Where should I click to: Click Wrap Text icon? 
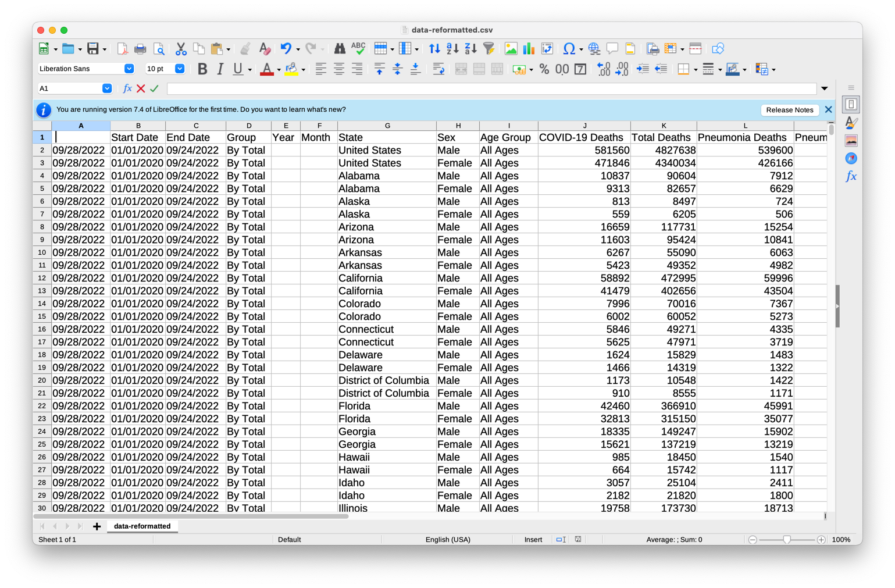pyautogui.click(x=438, y=69)
